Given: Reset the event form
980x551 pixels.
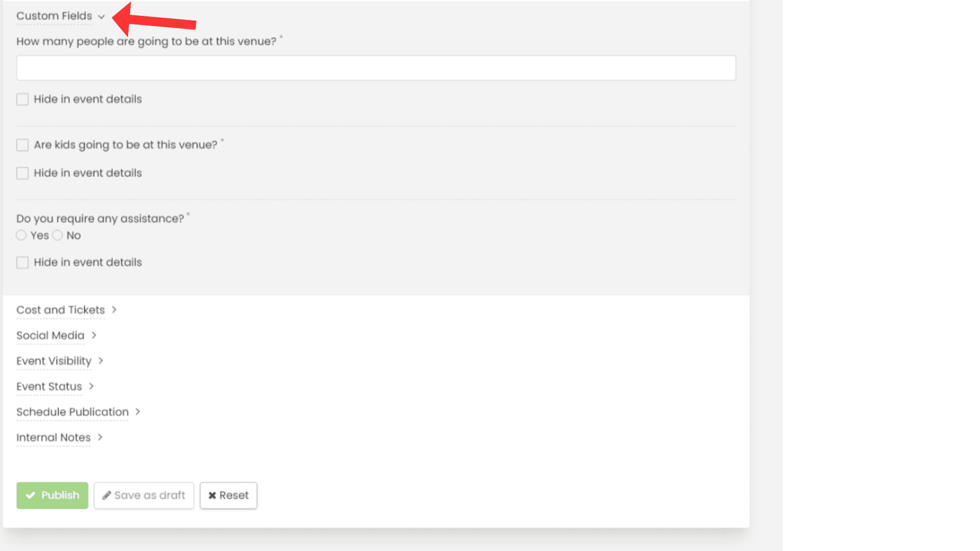Looking at the screenshot, I should pos(228,495).
